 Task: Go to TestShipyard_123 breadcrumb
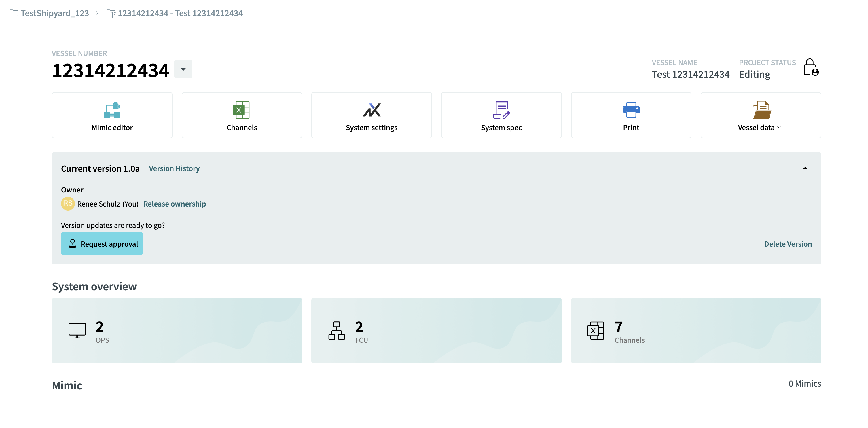point(55,13)
